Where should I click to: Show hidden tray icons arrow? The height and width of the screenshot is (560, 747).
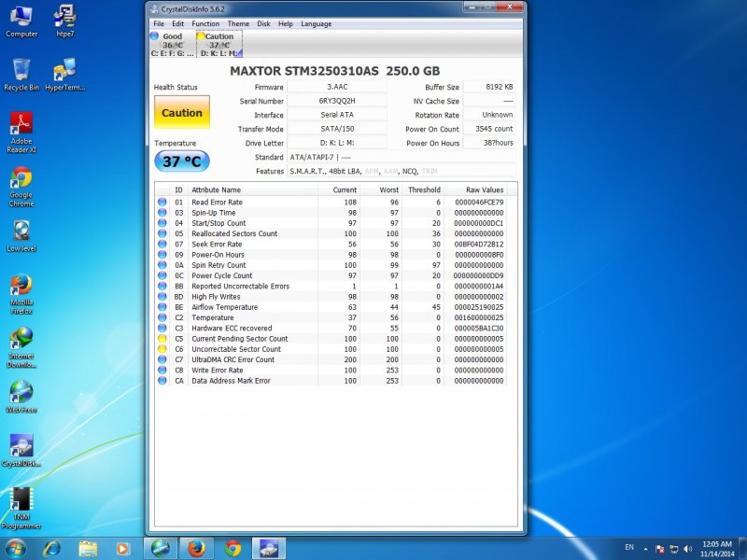pyautogui.click(x=645, y=549)
